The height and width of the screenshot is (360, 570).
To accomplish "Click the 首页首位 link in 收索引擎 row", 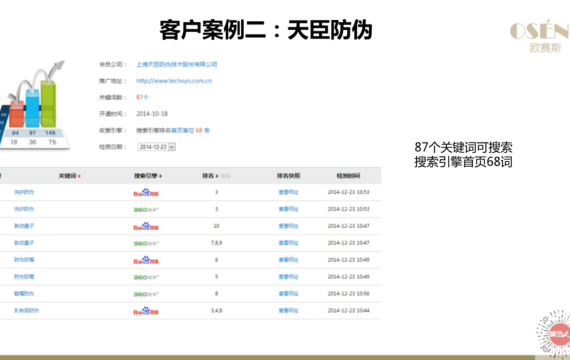I will [182, 130].
